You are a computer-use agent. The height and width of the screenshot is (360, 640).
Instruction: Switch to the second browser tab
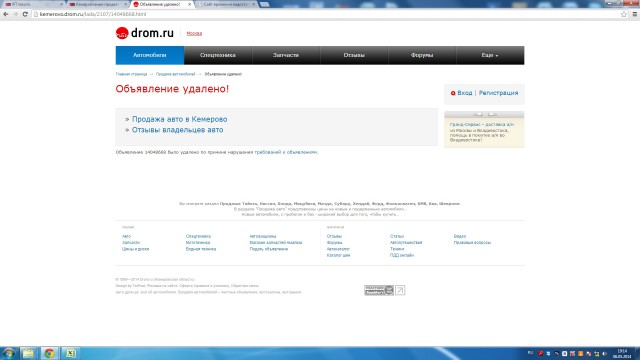tap(97, 4)
